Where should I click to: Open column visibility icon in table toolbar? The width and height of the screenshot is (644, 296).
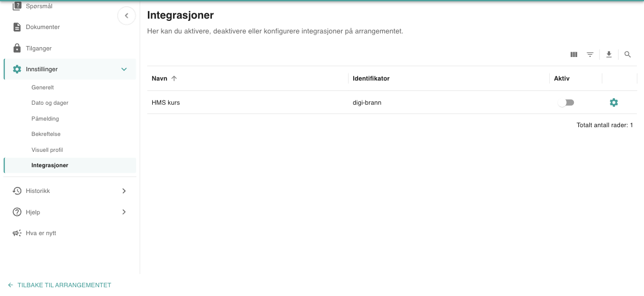pyautogui.click(x=574, y=54)
